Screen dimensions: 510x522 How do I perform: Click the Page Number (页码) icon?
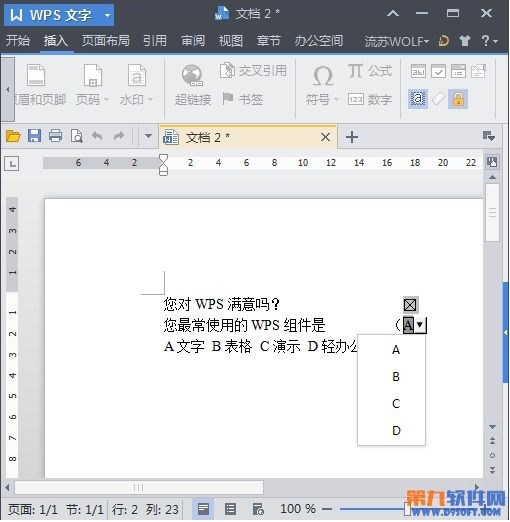(93, 75)
